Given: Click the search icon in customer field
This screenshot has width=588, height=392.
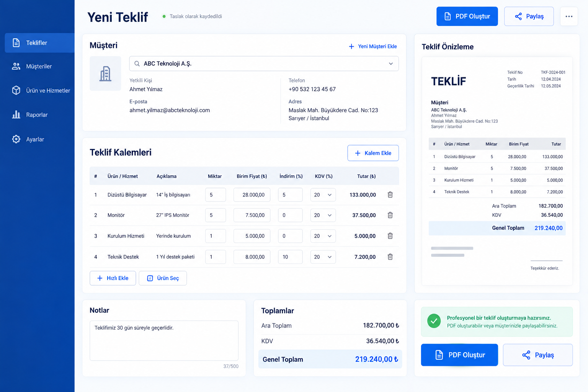Looking at the screenshot, I should click(x=137, y=64).
